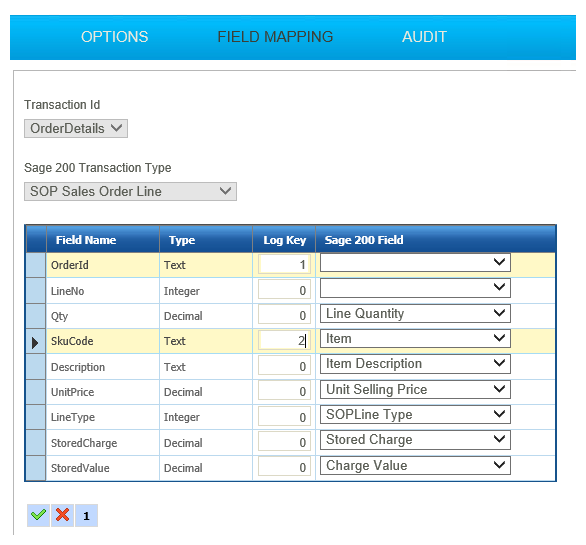
Task: Open the FIELD MAPPING tab
Action: pyautogui.click(x=275, y=37)
